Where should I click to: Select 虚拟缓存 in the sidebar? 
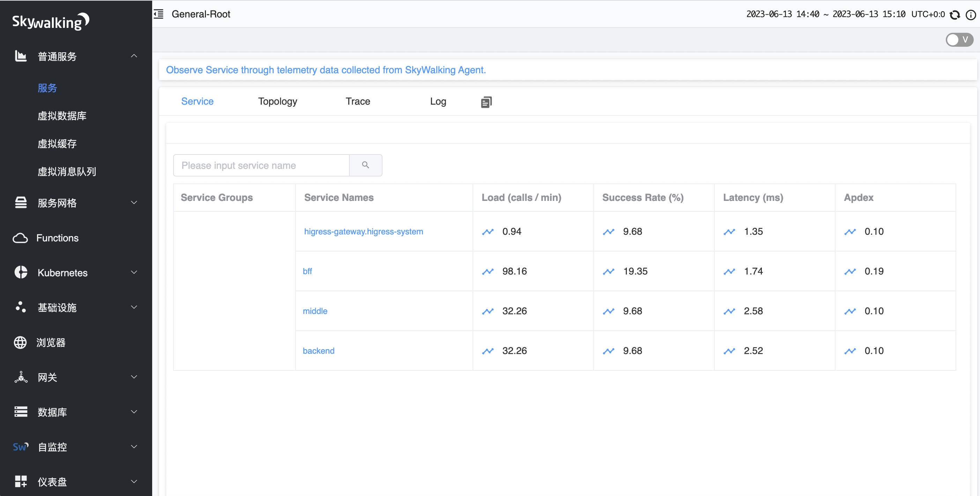tap(57, 144)
